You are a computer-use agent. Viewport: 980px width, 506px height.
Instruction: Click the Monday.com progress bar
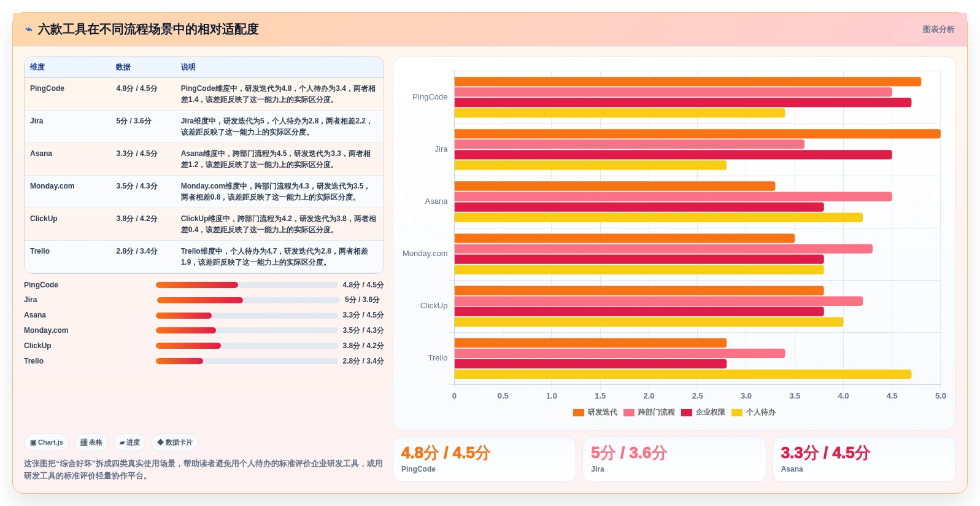247,330
